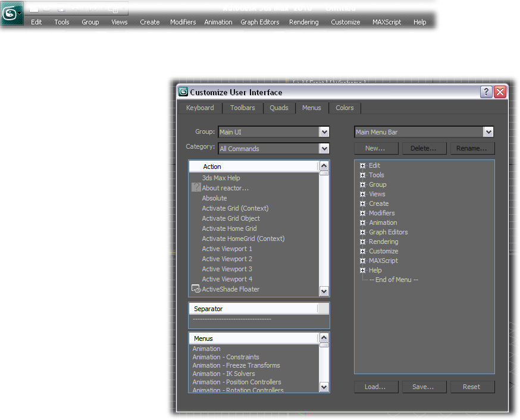The height and width of the screenshot is (420, 520).
Task: Open the Tools menu in main menu bar
Action: pyautogui.click(x=62, y=22)
